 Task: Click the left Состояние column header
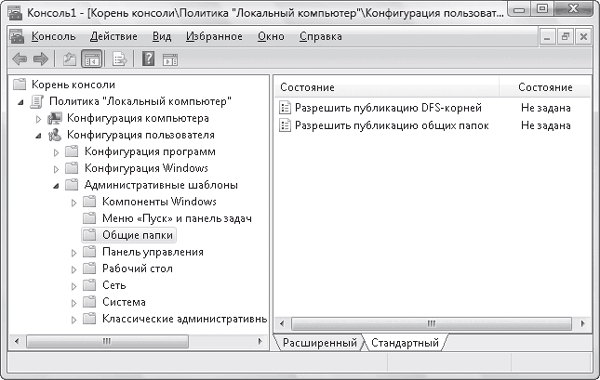click(387, 87)
